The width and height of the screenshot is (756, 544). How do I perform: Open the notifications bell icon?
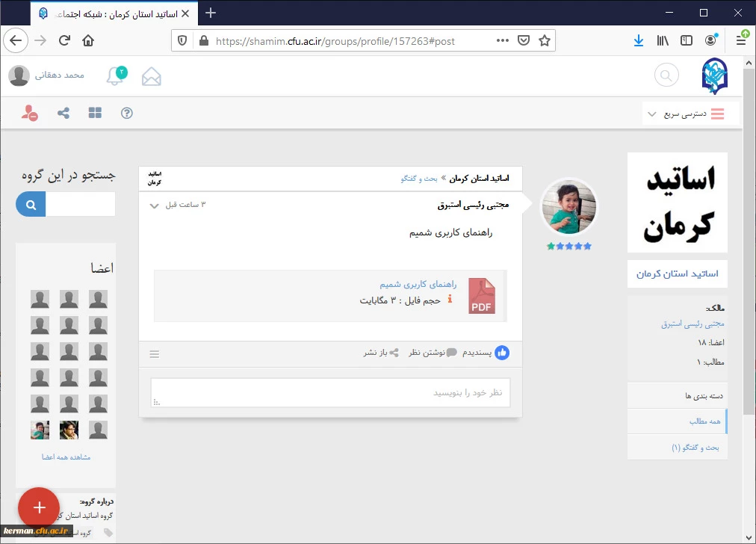point(115,75)
